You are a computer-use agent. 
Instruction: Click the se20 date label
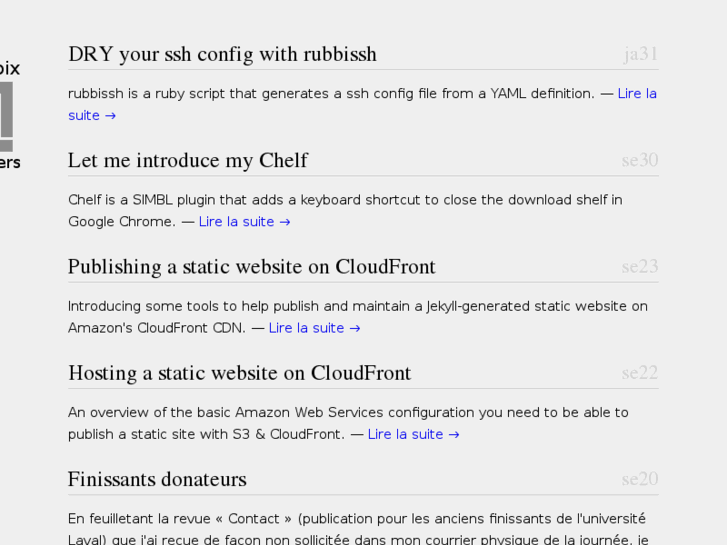pyautogui.click(x=640, y=479)
